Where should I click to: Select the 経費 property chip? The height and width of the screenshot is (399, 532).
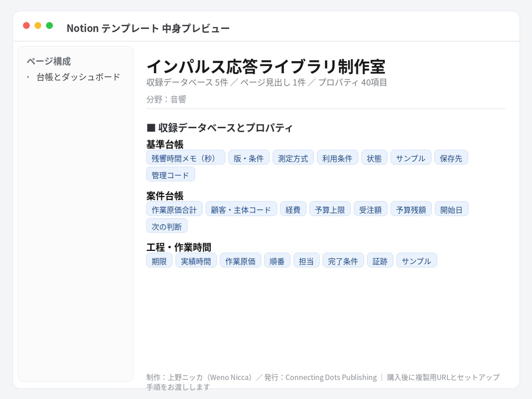coord(293,209)
